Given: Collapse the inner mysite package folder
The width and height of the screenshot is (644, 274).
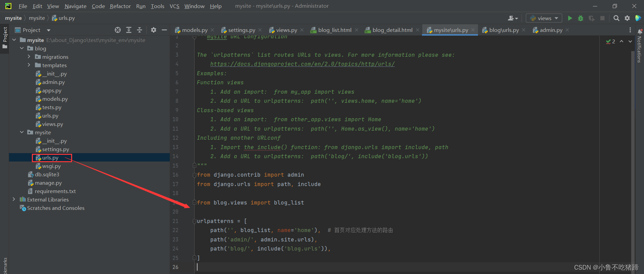Looking at the screenshot, I should pos(22,132).
